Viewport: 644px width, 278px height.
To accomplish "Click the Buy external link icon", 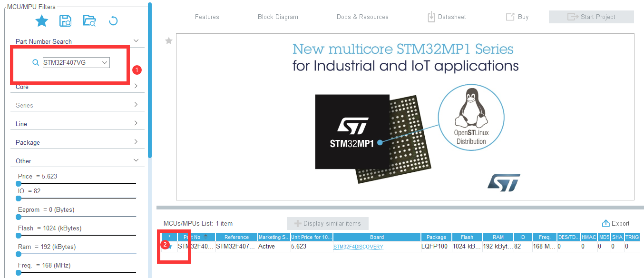I will pyautogui.click(x=510, y=17).
